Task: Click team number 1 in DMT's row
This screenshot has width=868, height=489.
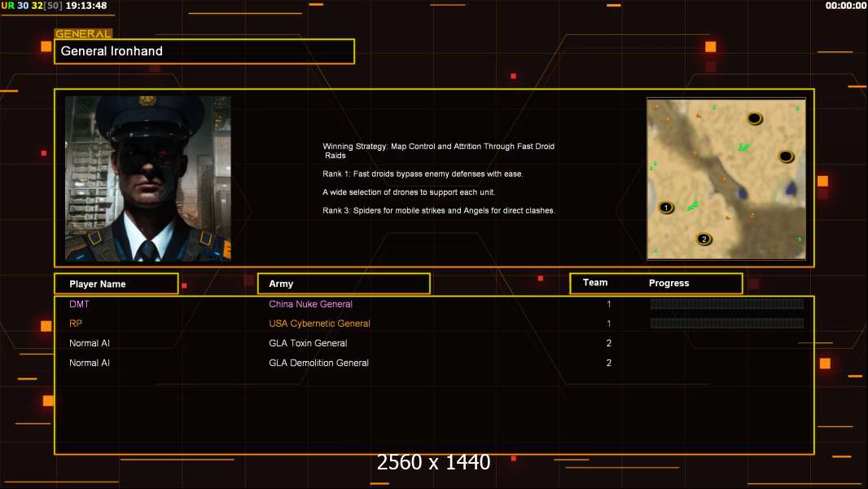Action: [609, 304]
